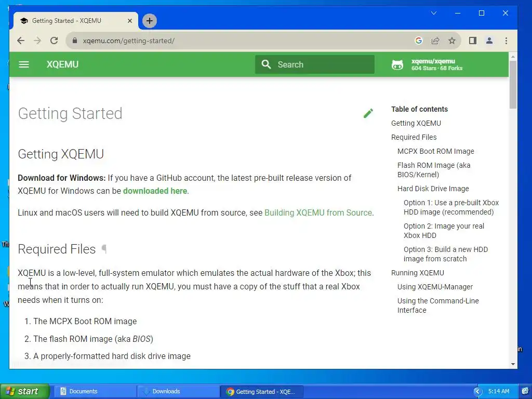Image resolution: width=532 pixels, height=399 pixels.
Task: Click the page scrollbar down arrow
Action: click(513, 364)
